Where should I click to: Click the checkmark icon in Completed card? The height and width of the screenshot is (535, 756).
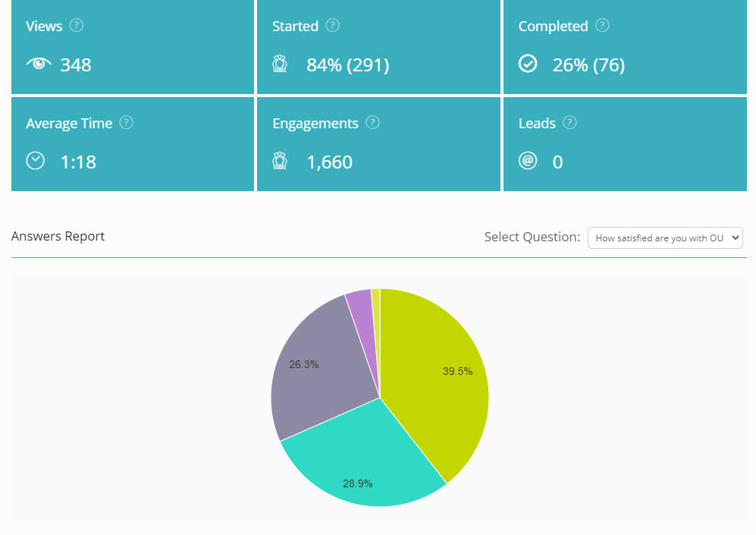[x=528, y=65]
